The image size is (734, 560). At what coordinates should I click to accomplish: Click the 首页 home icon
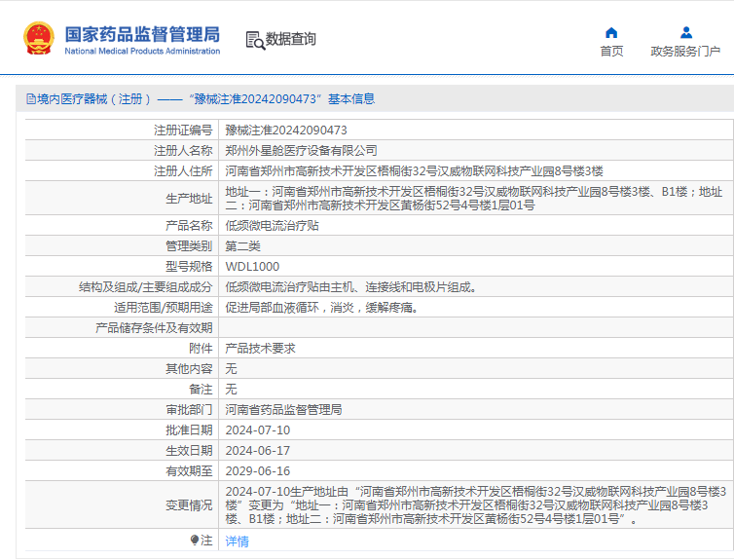[x=611, y=32]
